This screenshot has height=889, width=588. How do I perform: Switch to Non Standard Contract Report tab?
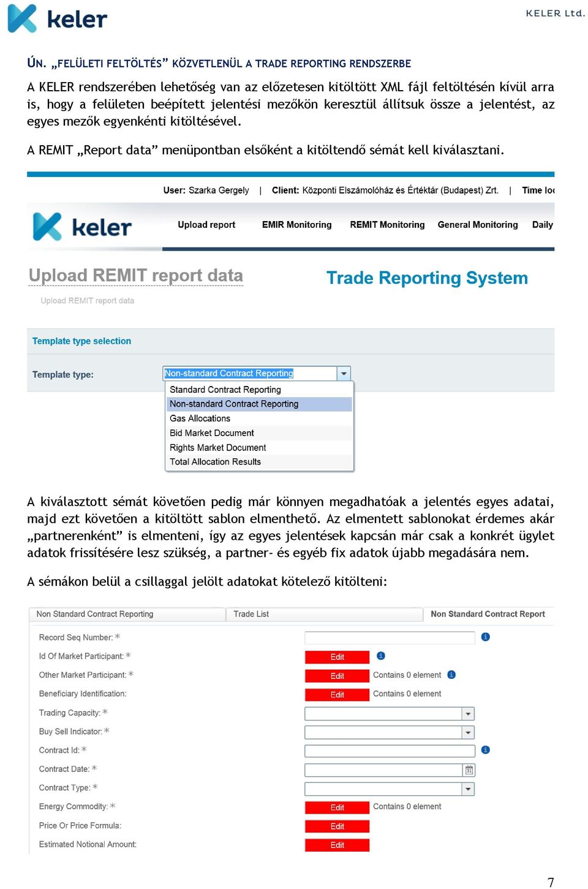(488, 615)
